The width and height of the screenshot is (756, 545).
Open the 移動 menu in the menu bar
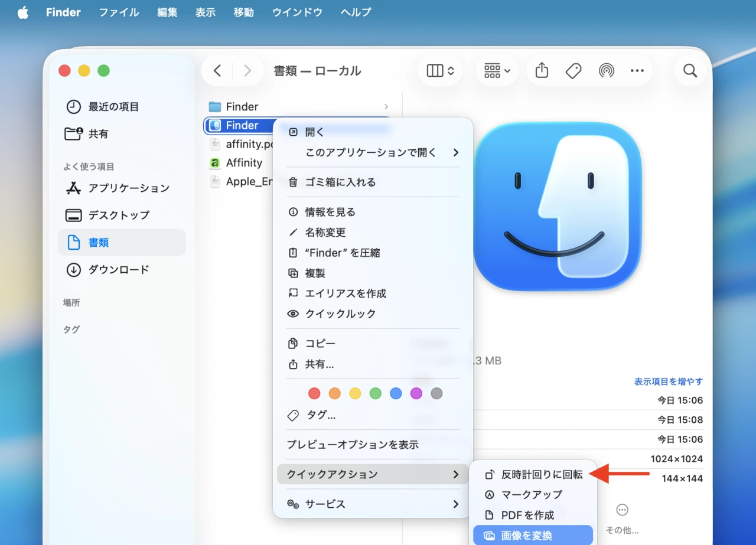[x=243, y=12]
